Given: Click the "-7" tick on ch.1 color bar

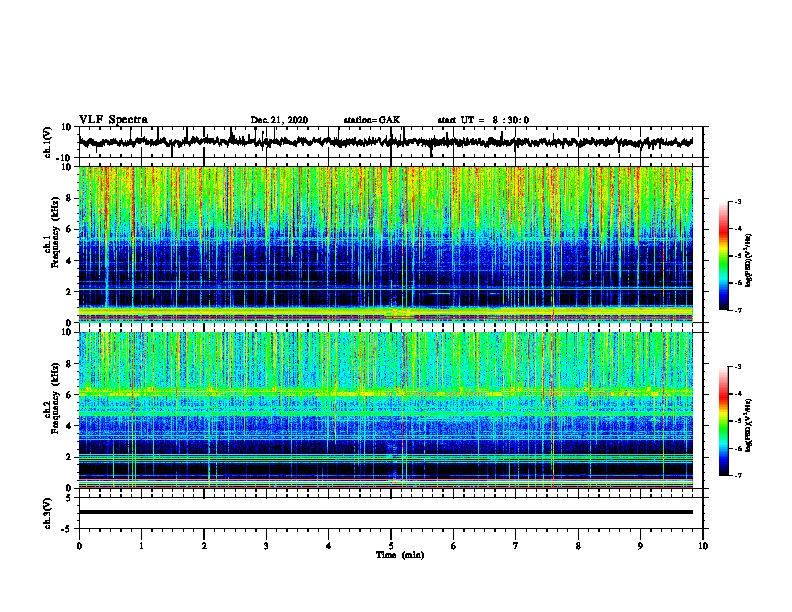Looking at the screenshot, I should (x=738, y=310).
